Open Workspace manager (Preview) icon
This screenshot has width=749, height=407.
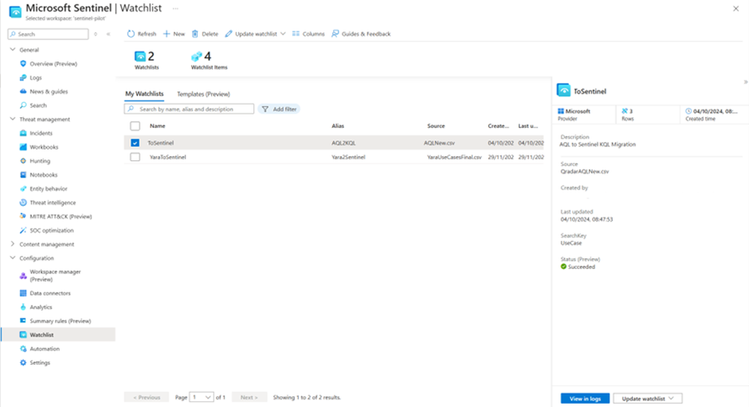tap(23, 276)
